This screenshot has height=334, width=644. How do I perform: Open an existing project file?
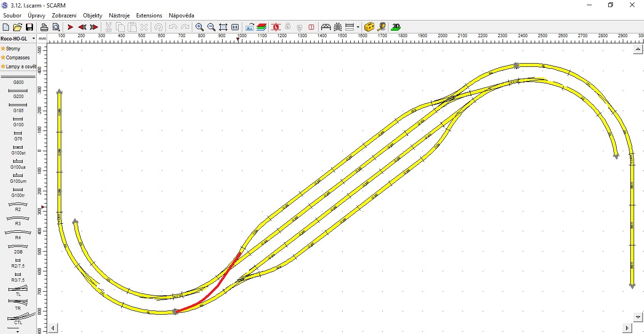[x=17, y=27]
